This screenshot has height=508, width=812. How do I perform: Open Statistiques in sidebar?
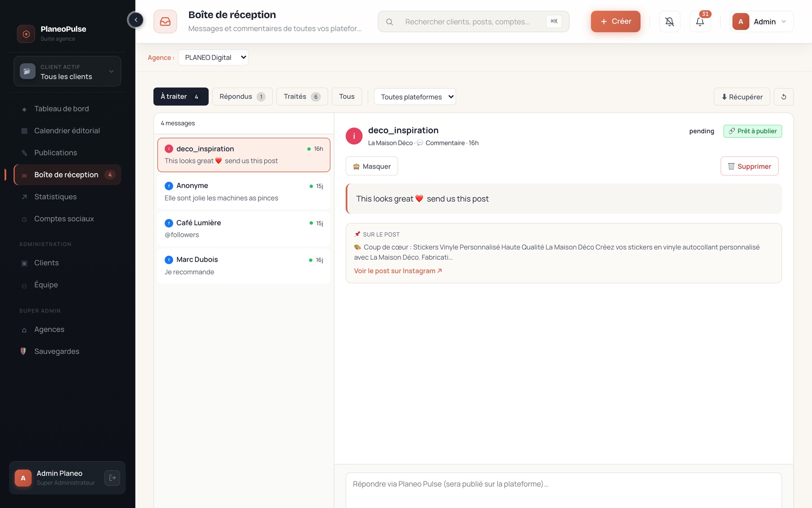tap(67, 197)
